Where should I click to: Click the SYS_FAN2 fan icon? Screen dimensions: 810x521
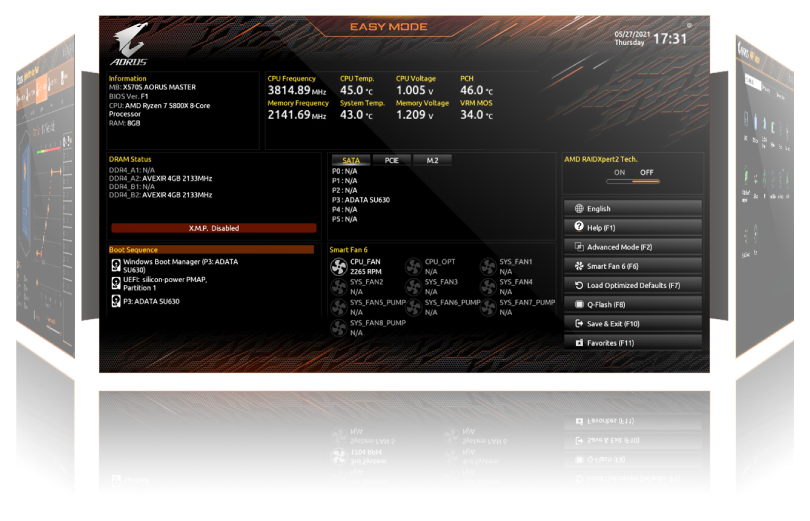pyautogui.click(x=339, y=287)
